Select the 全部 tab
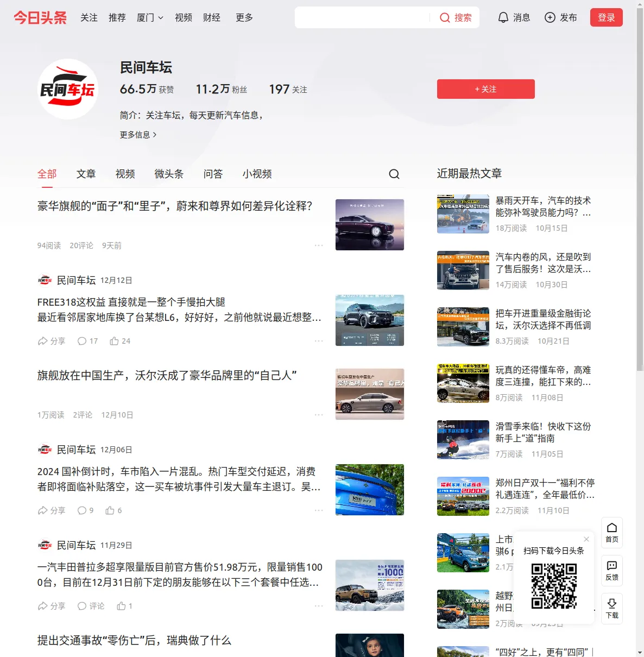The width and height of the screenshot is (644, 657). (47, 174)
